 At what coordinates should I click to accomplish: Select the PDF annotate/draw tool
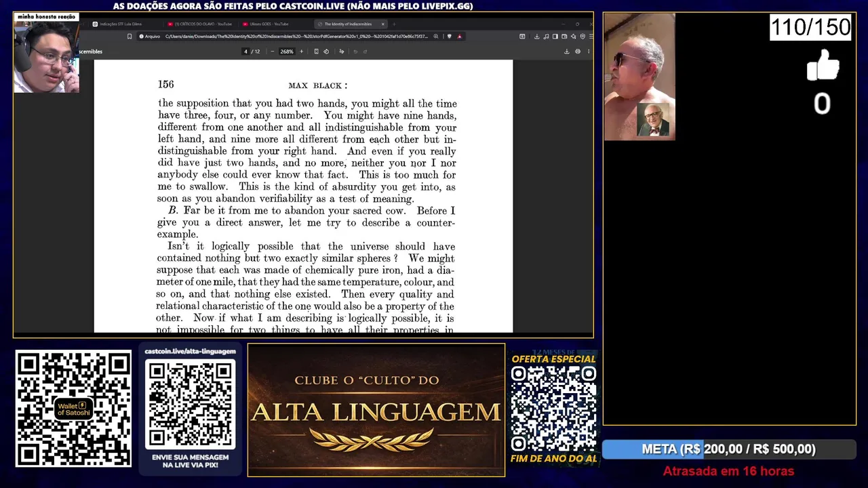tap(342, 52)
